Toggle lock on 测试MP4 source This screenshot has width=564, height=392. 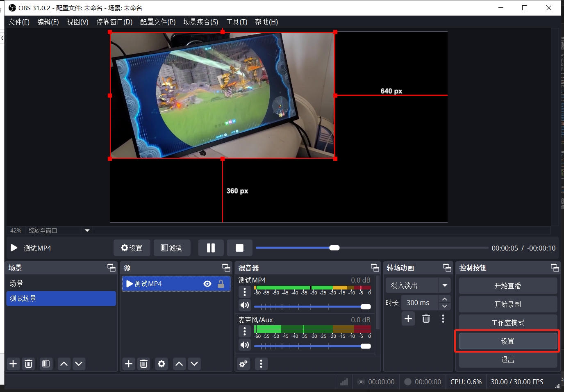[x=221, y=284]
